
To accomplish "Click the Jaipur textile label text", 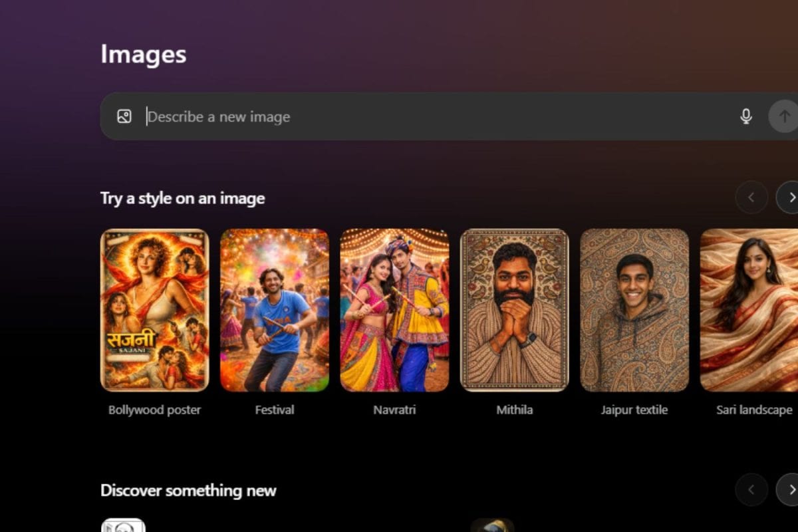I will click(x=634, y=410).
